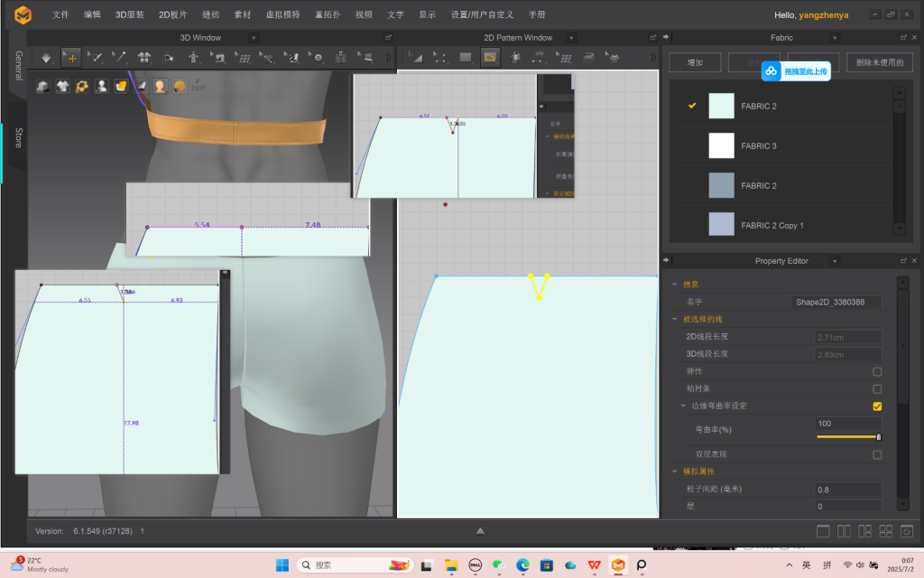Viewport: 924px width, 578px height.
Task: Click the zipper tool icon
Action: click(x=341, y=58)
